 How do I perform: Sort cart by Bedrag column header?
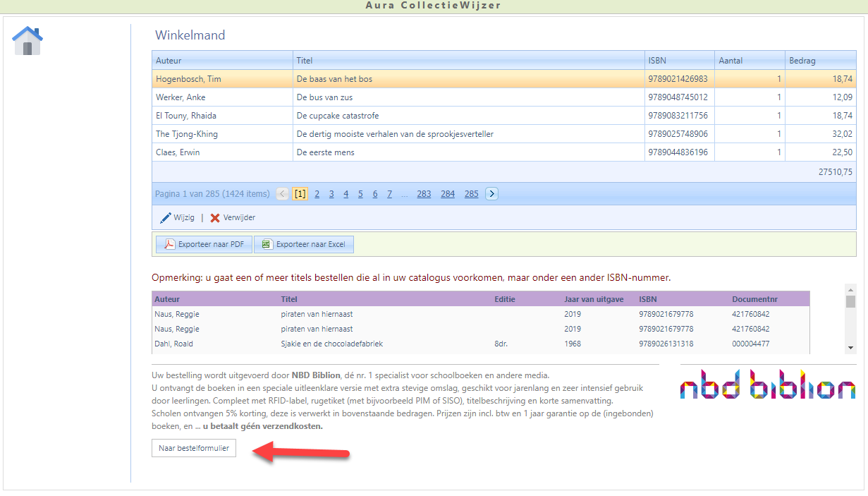802,61
